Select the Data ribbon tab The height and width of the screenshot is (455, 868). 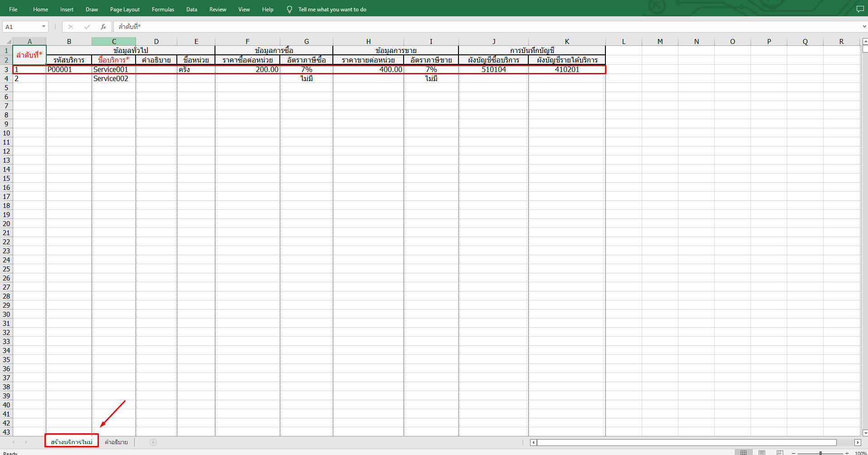(x=191, y=9)
